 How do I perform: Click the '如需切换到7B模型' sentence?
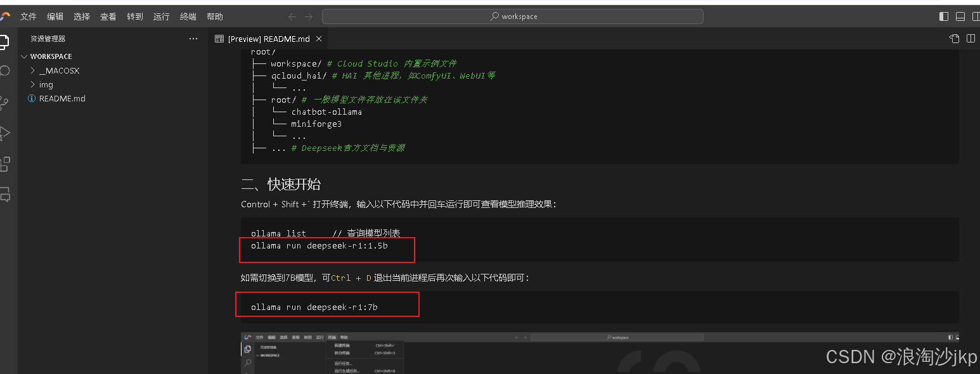[385, 278]
